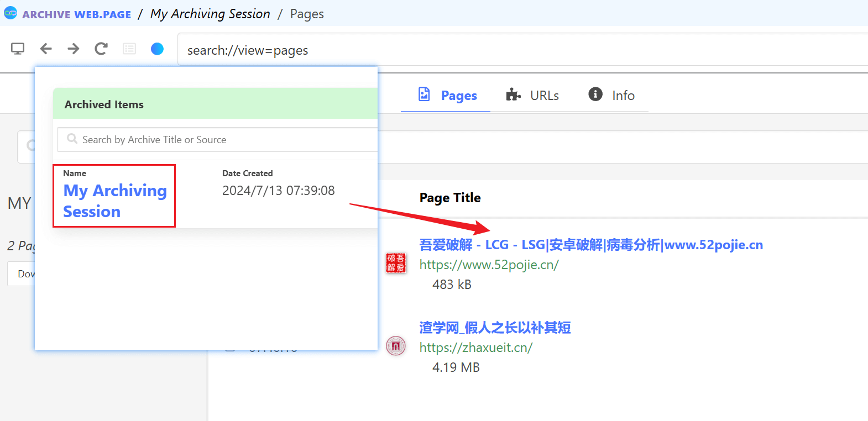The image size is (868, 421).
Task: Go back with the left arrow
Action: coord(46,49)
